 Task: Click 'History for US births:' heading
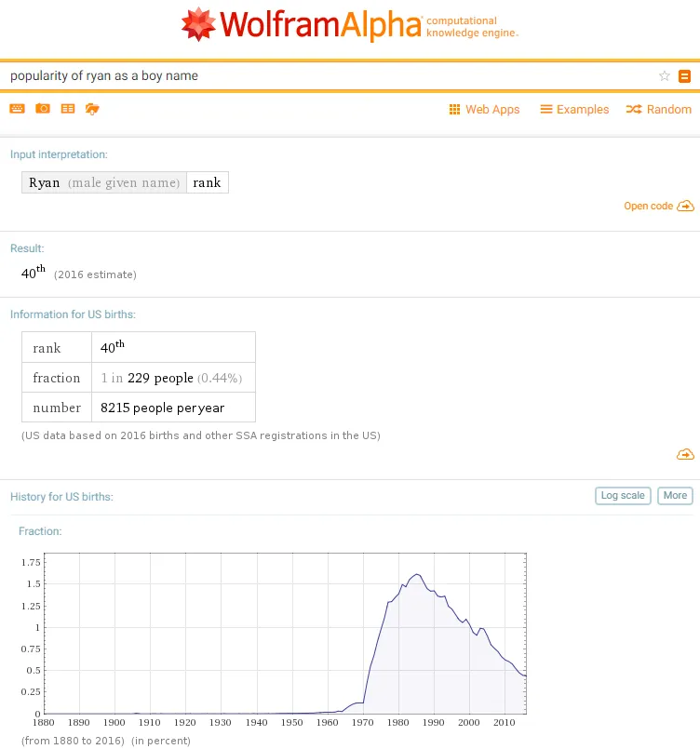61,497
